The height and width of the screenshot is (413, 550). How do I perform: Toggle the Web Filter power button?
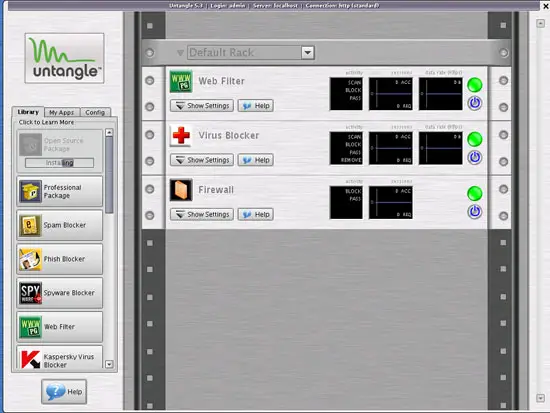475,103
